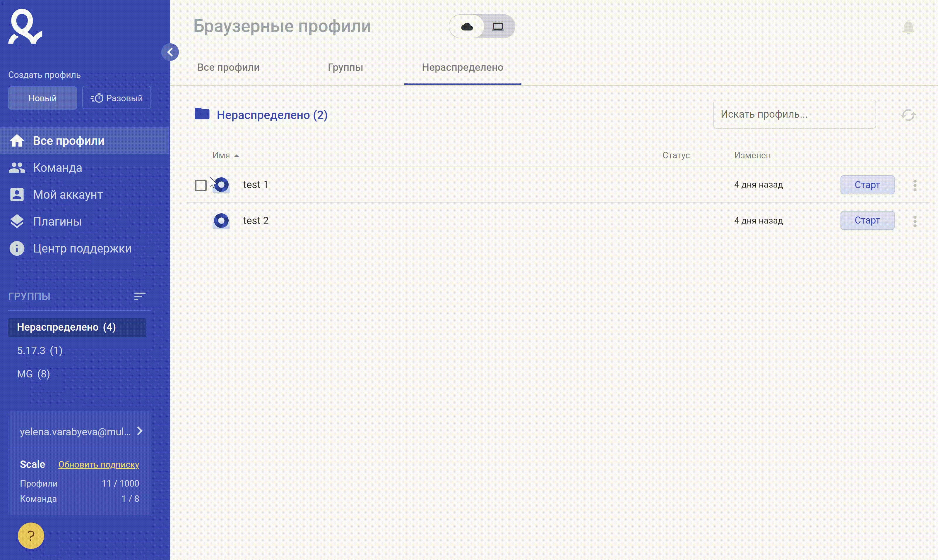Switch to cloud profile storage
The image size is (938, 560).
[x=467, y=26]
